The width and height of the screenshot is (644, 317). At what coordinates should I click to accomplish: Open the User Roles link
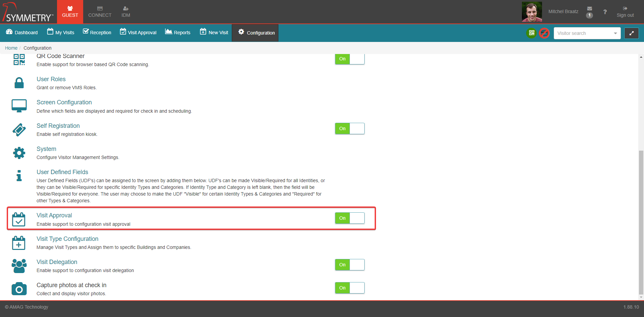pos(51,79)
